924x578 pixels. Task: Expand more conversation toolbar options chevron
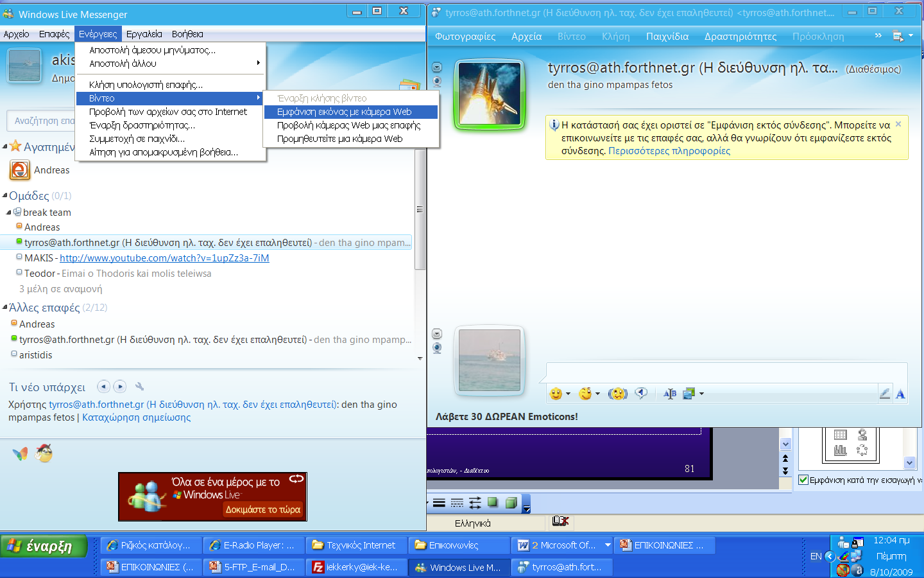point(878,36)
